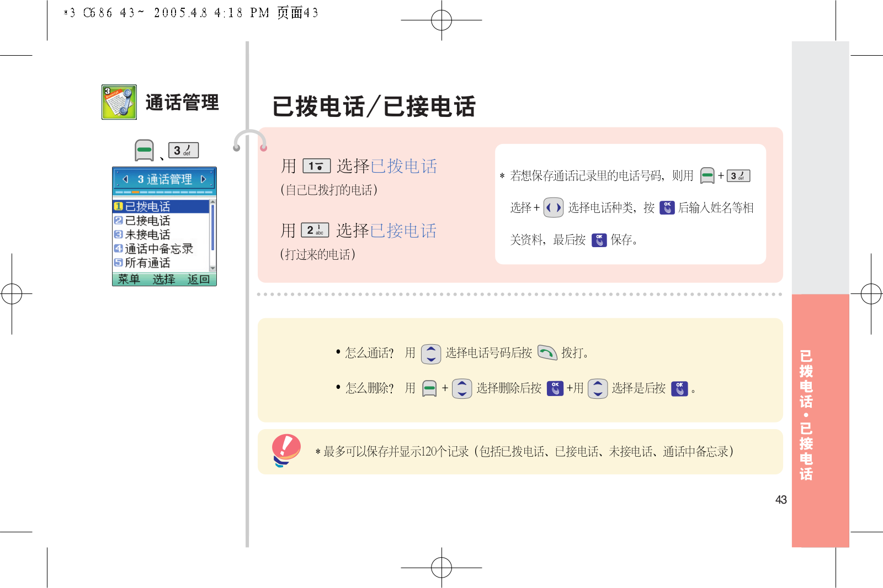The image size is (883, 588).
Task: Click the 若想保存通话记录里的电话号码 text
Action: (x=586, y=176)
